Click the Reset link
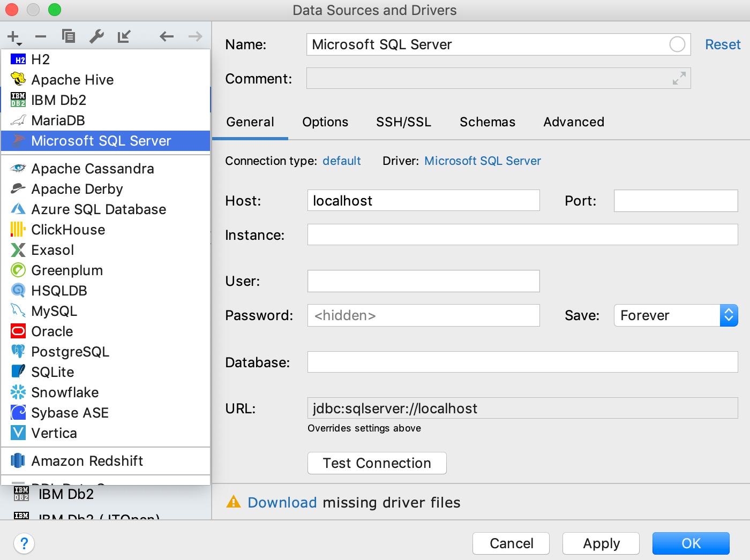The image size is (750, 560). click(x=723, y=44)
